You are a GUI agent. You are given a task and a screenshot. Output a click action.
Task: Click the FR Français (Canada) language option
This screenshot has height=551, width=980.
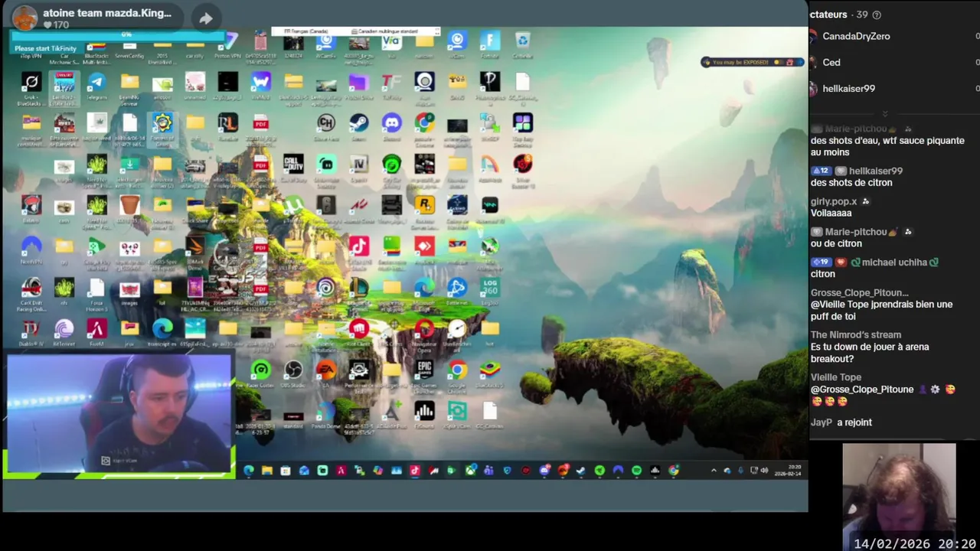tap(306, 31)
